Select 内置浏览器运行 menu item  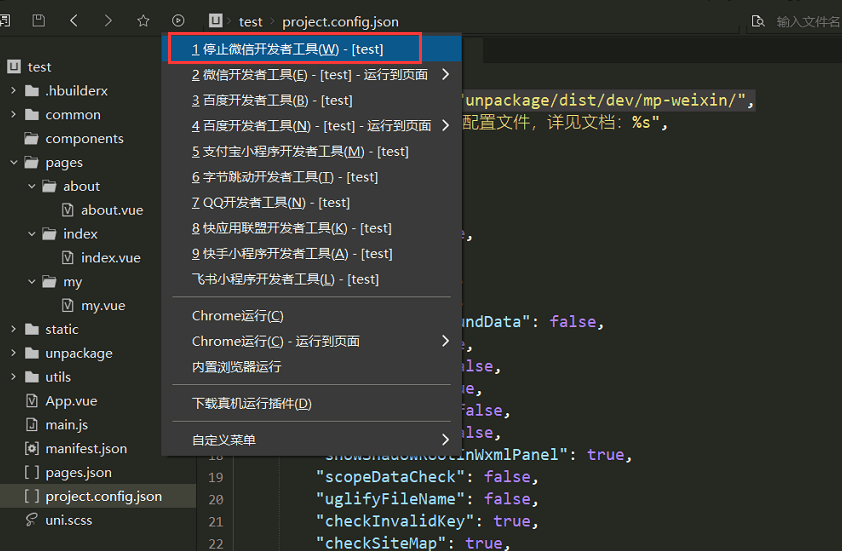pos(311,367)
